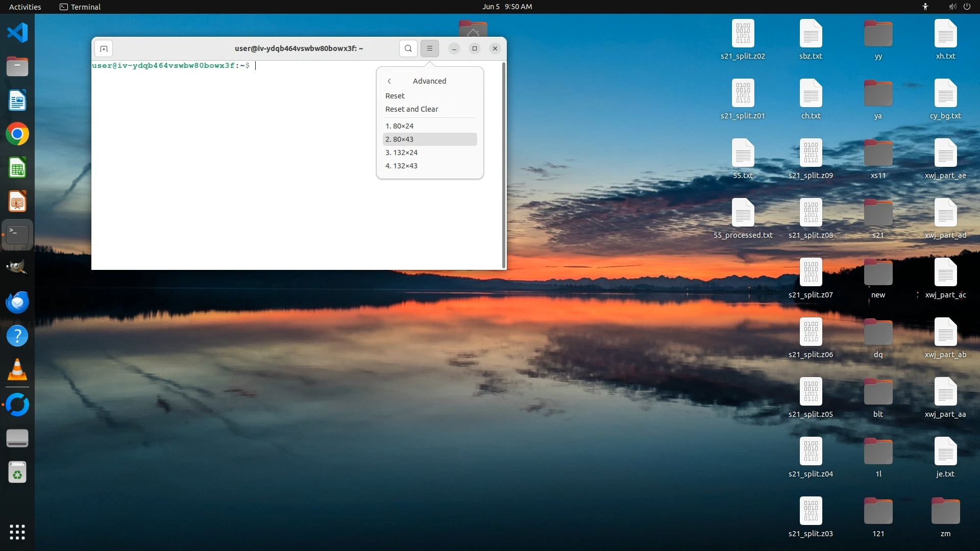Select Reset in Advanced menu

click(x=395, y=96)
